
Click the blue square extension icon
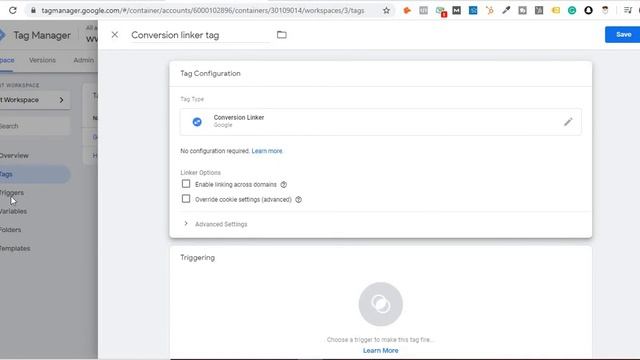473,11
